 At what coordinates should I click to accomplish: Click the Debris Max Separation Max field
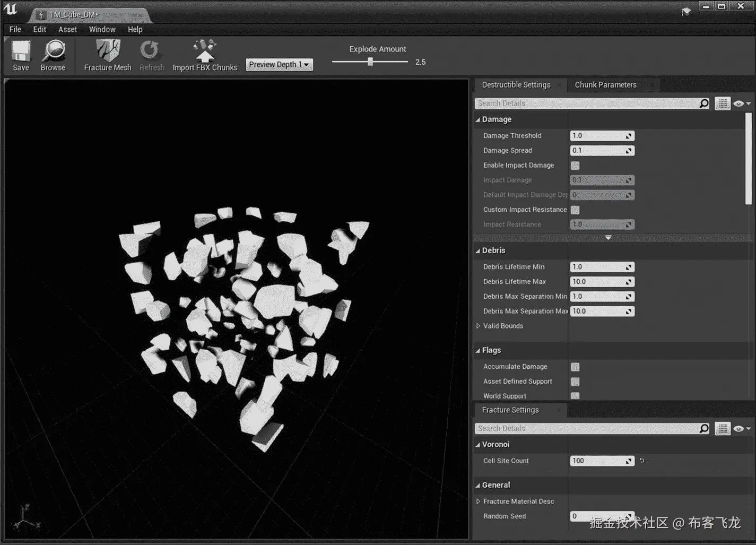(602, 312)
